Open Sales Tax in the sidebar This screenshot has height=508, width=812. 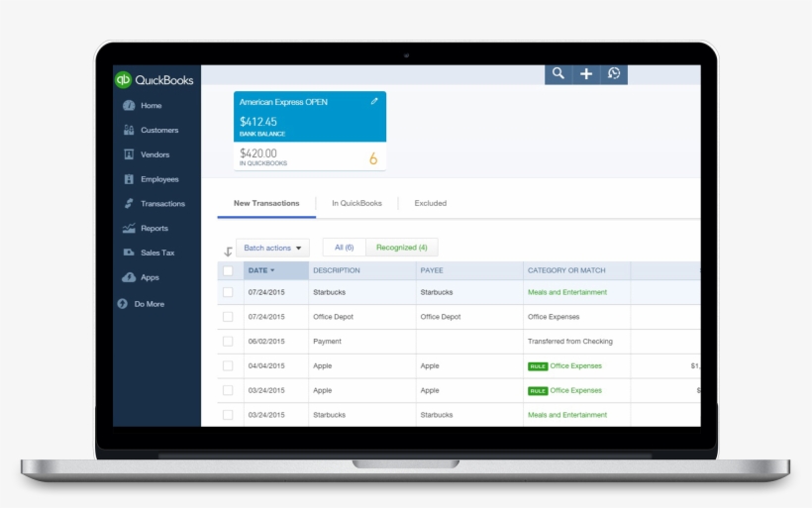[157, 253]
